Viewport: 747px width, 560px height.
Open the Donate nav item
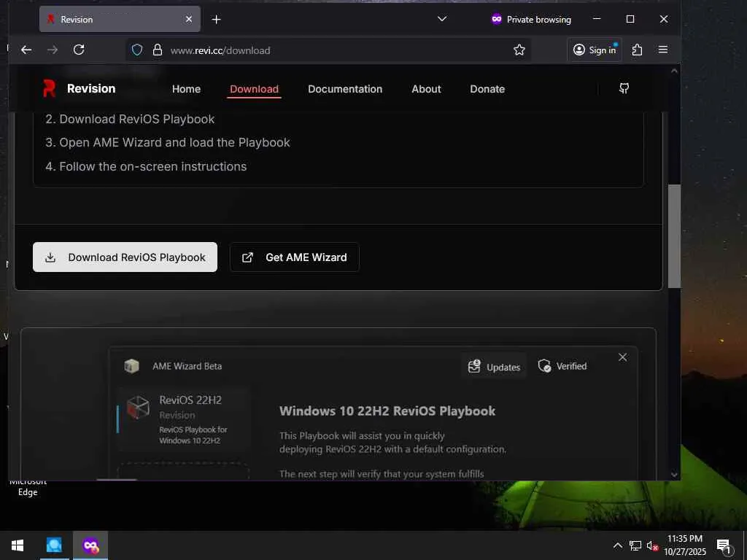487,89
